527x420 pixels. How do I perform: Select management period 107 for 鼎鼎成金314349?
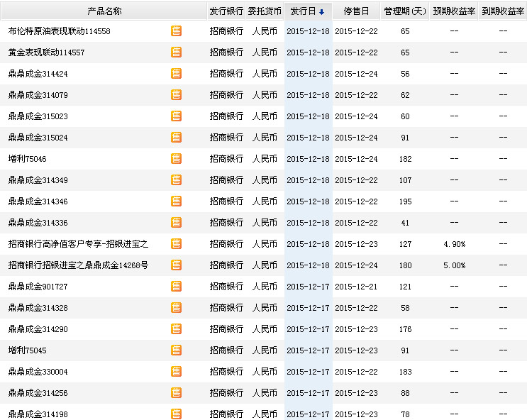point(405,180)
